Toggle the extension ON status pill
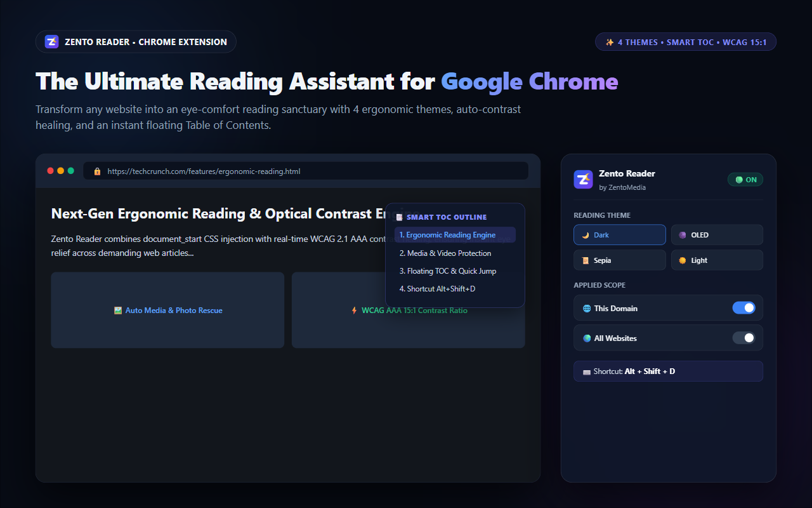This screenshot has height=508, width=812. [x=745, y=180]
